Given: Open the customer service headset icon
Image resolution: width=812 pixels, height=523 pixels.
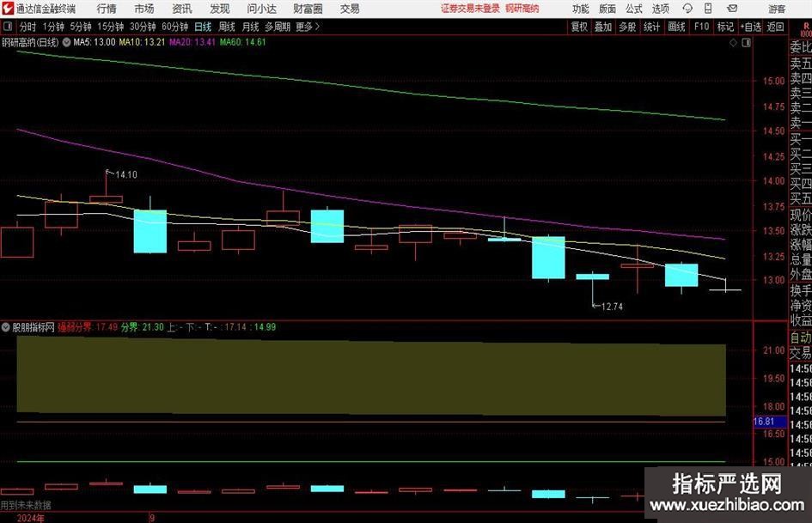Looking at the screenshot, I should pos(687,9).
